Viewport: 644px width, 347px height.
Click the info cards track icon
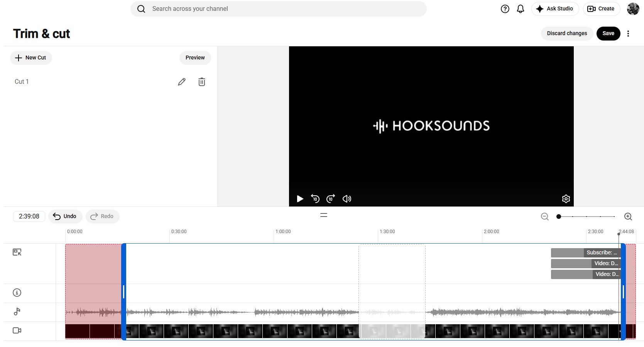(17, 293)
